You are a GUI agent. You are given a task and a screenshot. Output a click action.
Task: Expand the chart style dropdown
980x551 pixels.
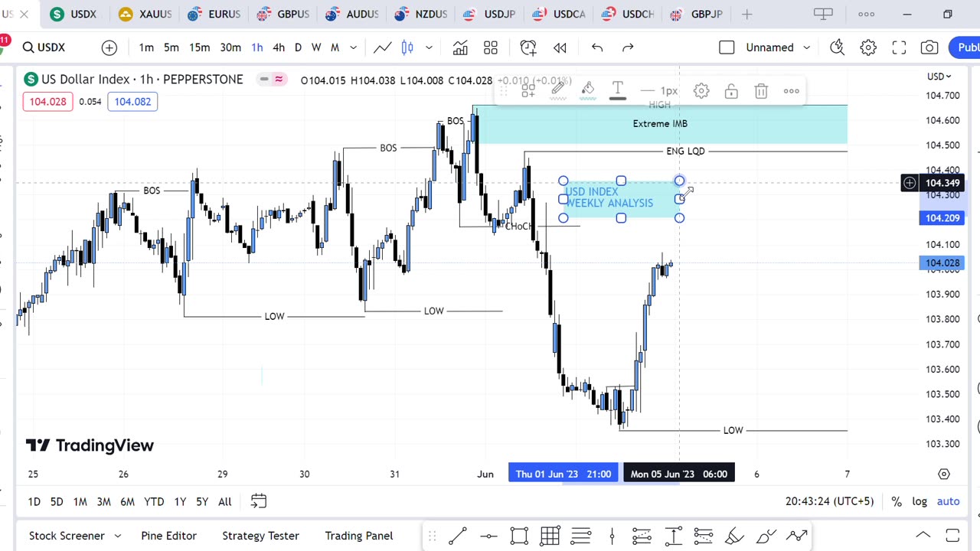click(x=429, y=47)
